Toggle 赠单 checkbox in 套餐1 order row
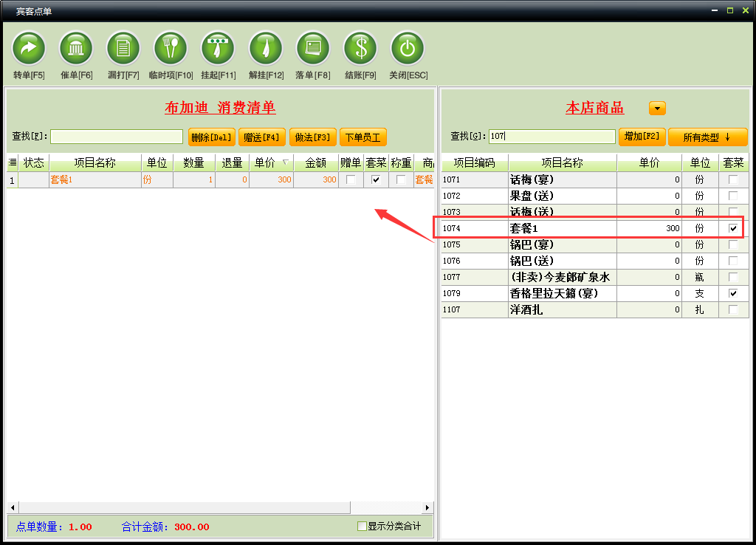 pyautogui.click(x=351, y=179)
